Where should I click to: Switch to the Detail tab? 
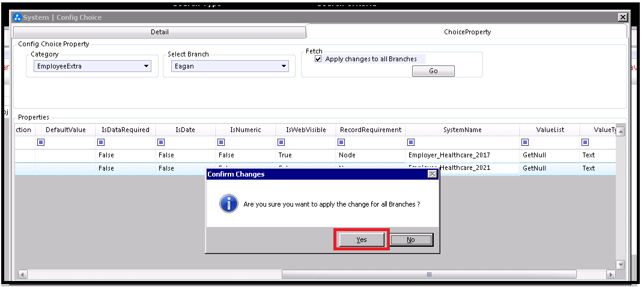pos(160,32)
